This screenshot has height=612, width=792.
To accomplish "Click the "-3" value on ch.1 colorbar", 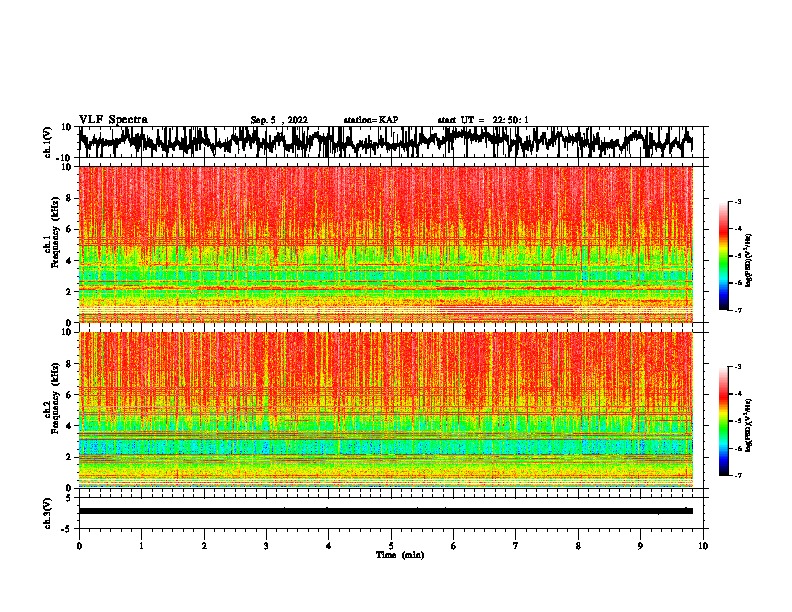I will tap(737, 201).
